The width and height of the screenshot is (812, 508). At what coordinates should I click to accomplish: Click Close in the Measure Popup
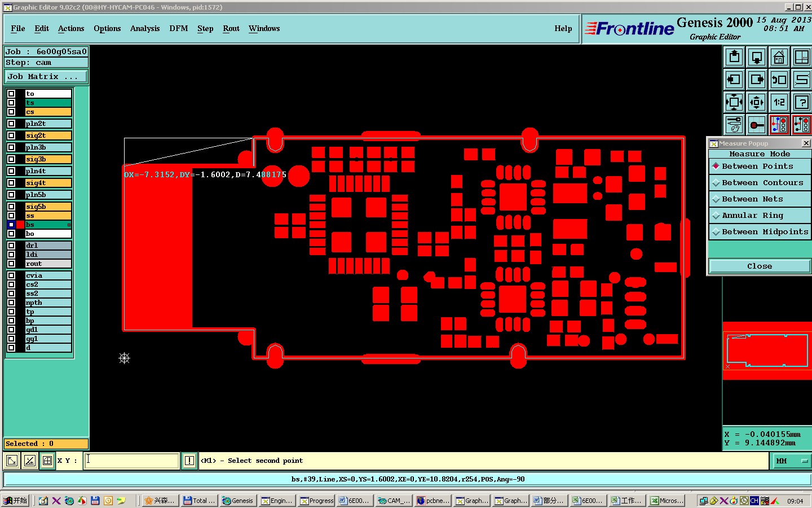760,266
